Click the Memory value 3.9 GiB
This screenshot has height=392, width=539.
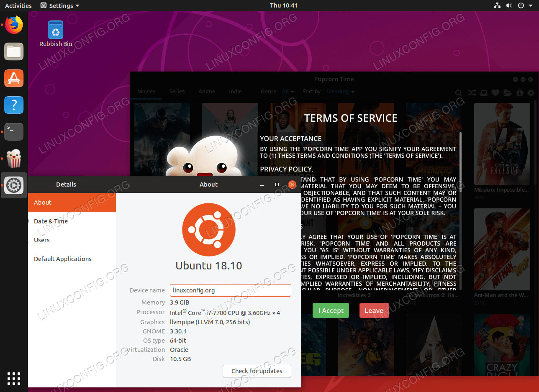[180, 302]
